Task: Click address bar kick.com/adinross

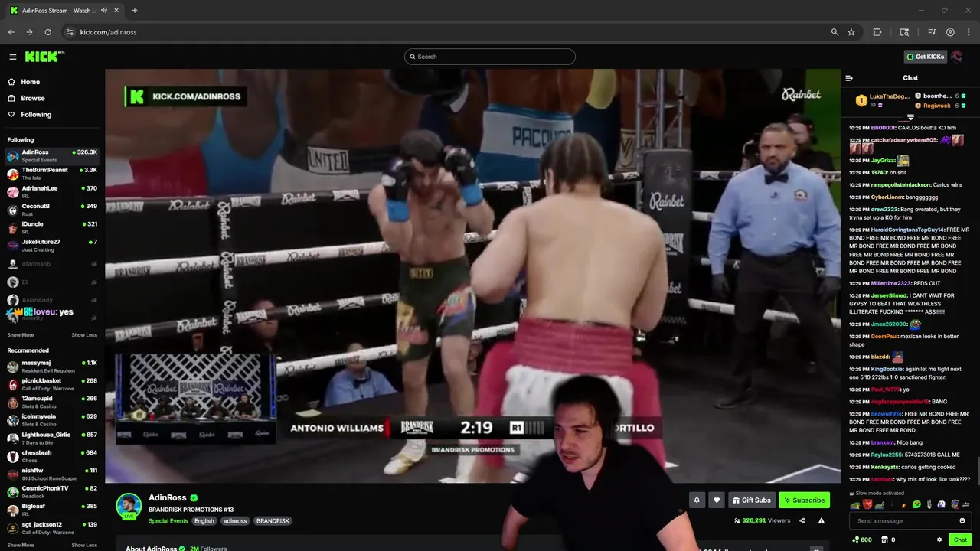Action: click(x=107, y=32)
